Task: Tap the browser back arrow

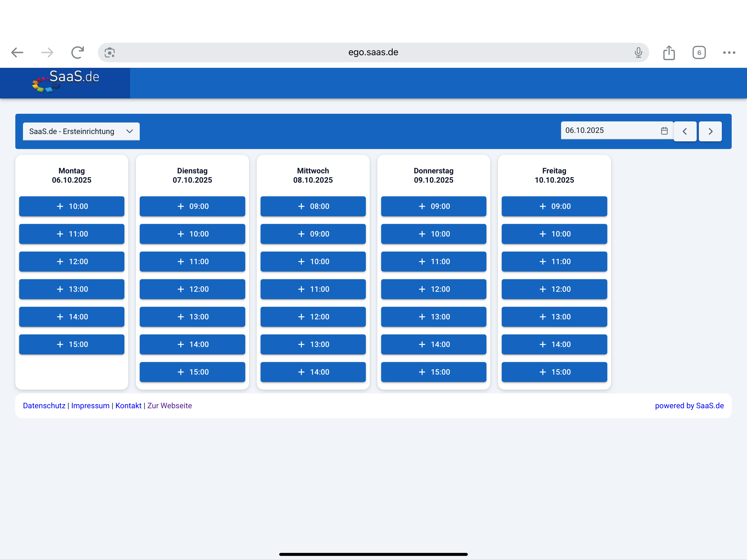Action: click(17, 52)
